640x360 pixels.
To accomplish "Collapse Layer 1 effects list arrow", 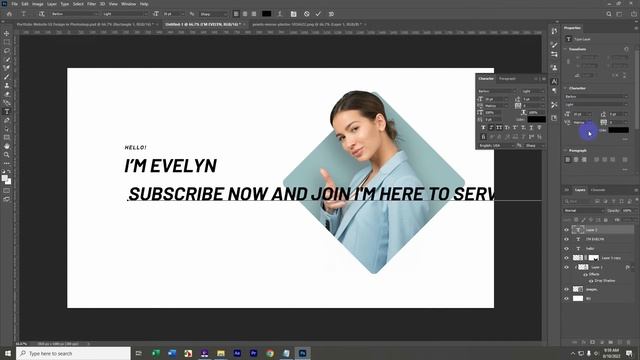I will [633, 267].
